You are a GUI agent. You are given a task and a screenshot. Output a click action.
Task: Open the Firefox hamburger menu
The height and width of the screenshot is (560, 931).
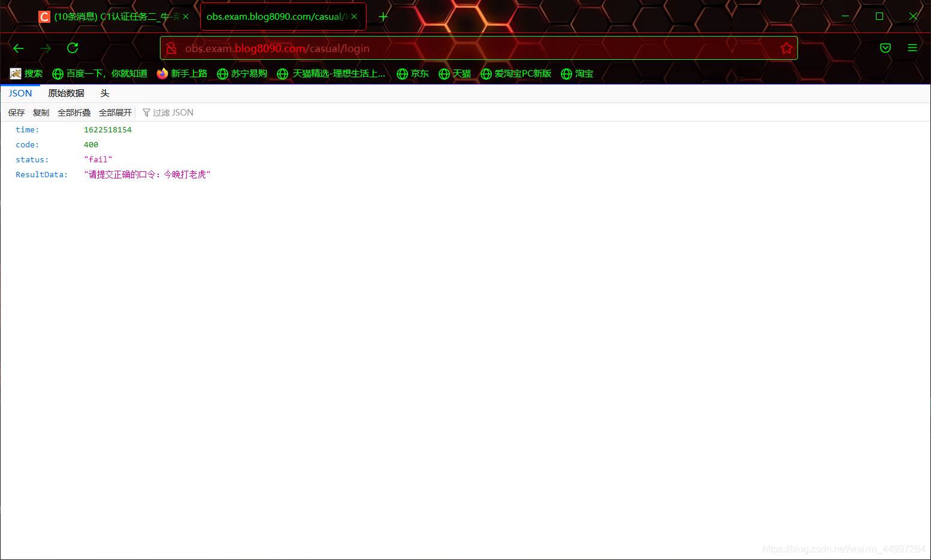tap(912, 48)
